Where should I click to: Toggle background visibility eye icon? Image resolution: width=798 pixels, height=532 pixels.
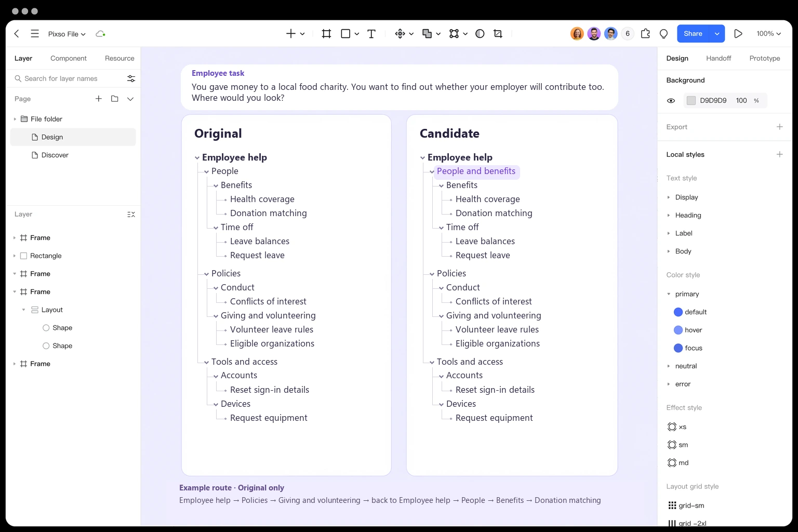671,101
